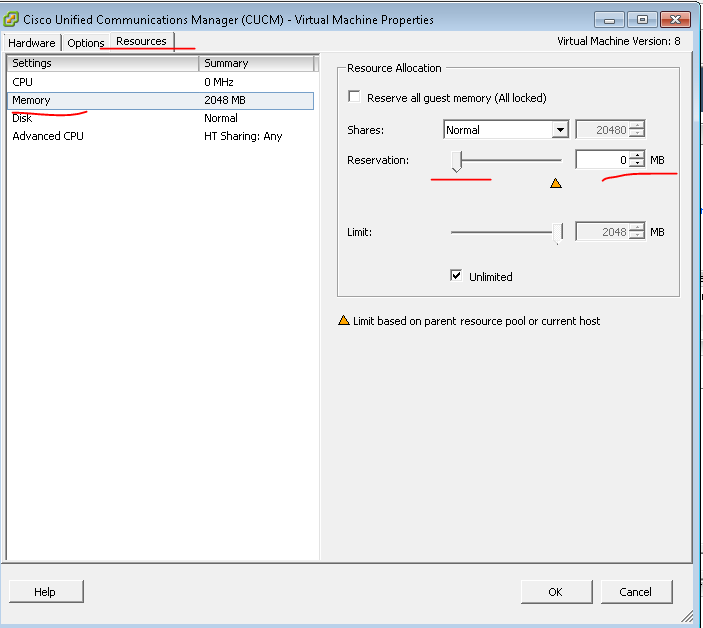The image size is (703, 628).
Task: Click the Summary column header
Action: tap(256, 63)
